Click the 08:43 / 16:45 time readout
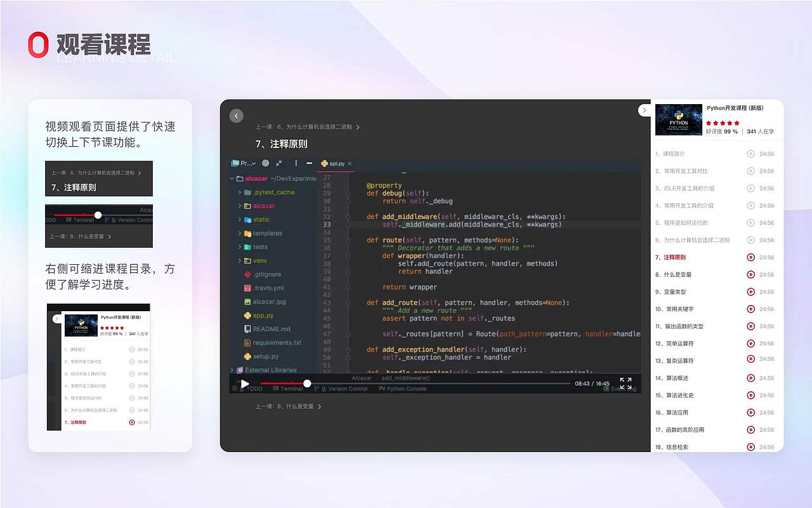Viewport: 812px width, 508px height. click(592, 384)
